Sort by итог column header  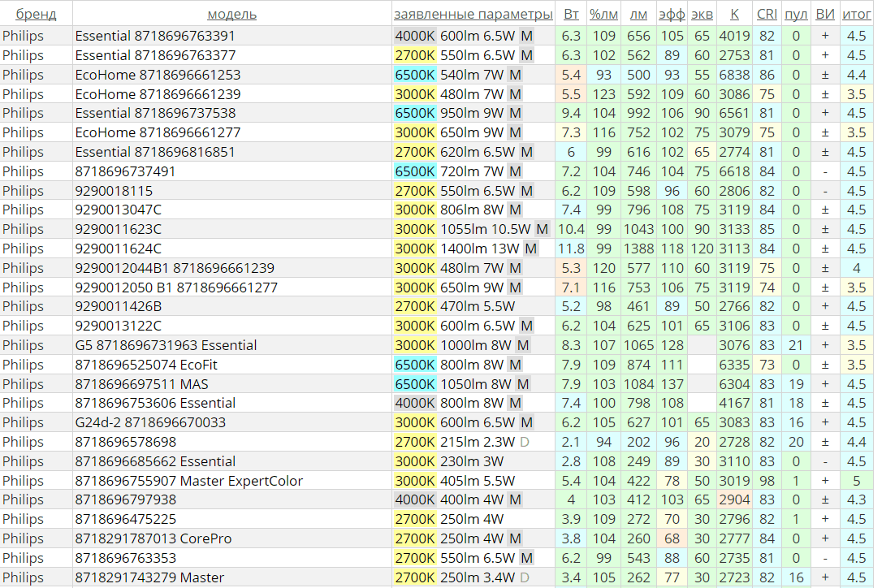pyautogui.click(x=856, y=14)
